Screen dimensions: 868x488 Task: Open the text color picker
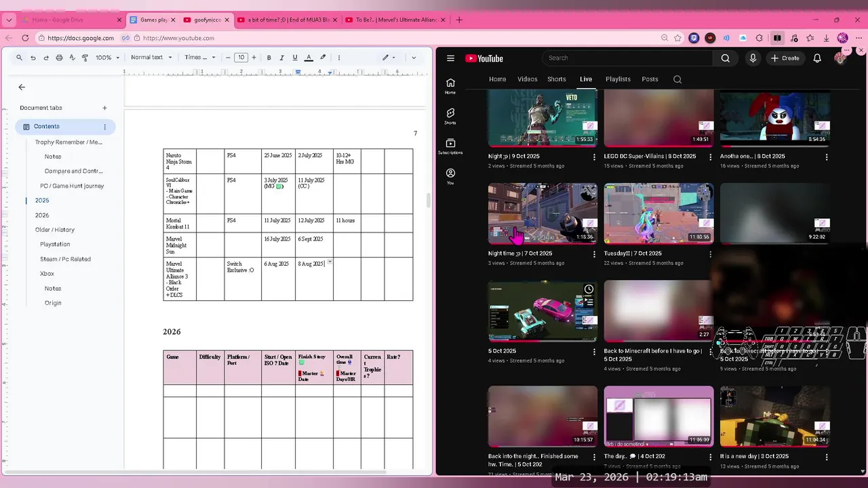click(x=309, y=58)
